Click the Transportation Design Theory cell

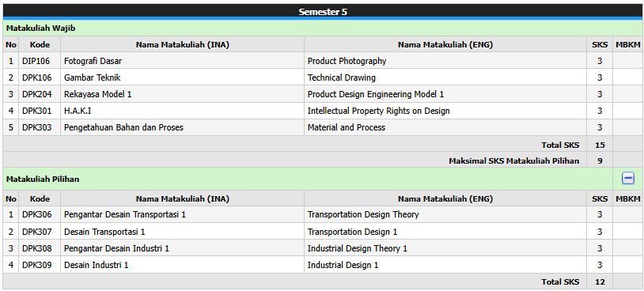click(x=445, y=214)
